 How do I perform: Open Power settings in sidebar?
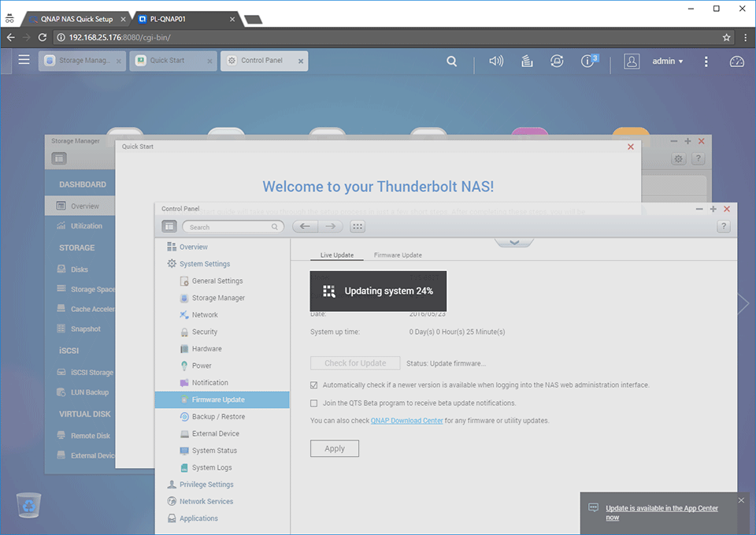[x=202, y=366]
